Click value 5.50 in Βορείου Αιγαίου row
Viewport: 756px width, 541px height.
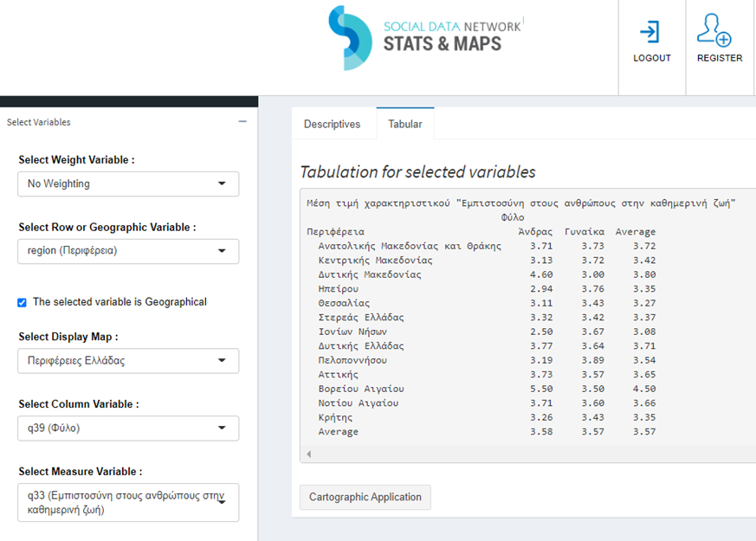pyautogui.click(x=541, y=389)
